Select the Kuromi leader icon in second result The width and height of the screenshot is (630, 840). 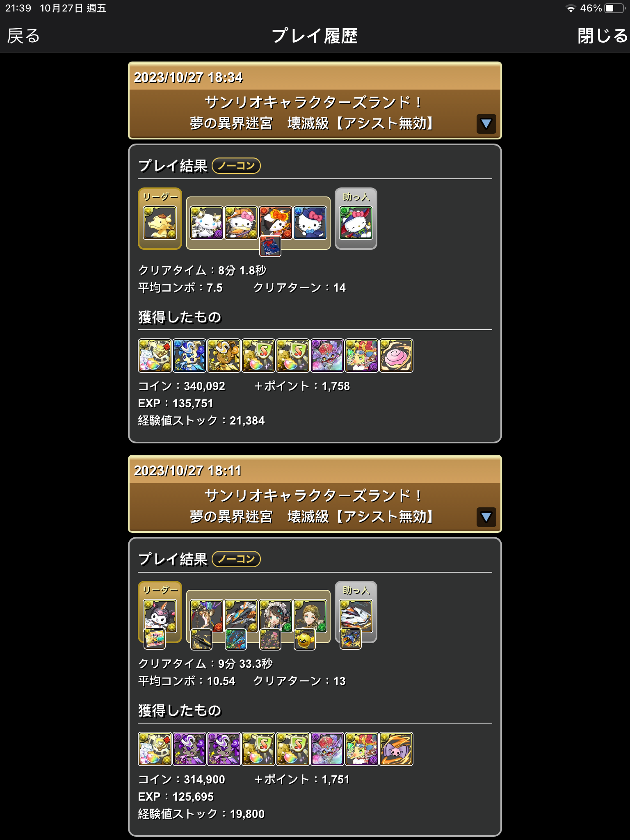click(x=160, y=616)
